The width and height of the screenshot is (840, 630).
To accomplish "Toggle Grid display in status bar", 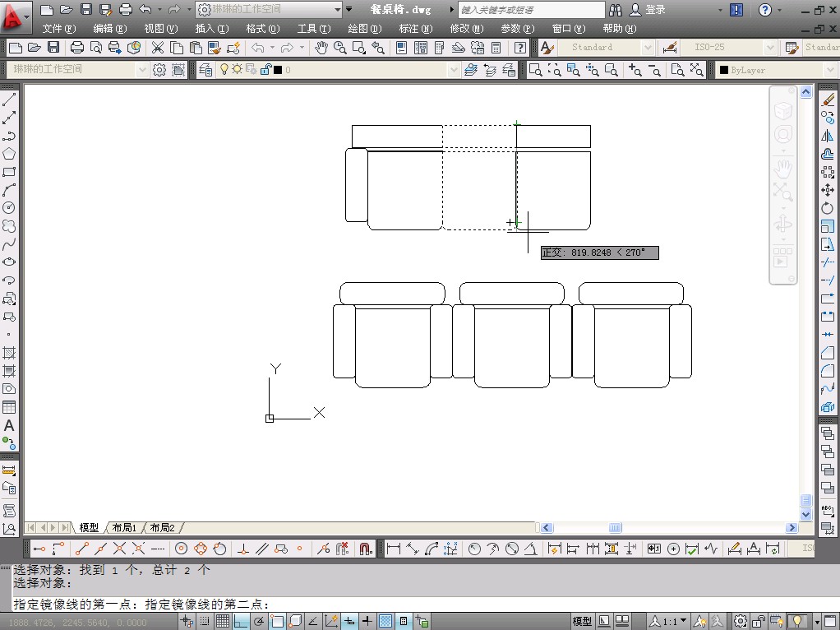I will coord(223,622).
